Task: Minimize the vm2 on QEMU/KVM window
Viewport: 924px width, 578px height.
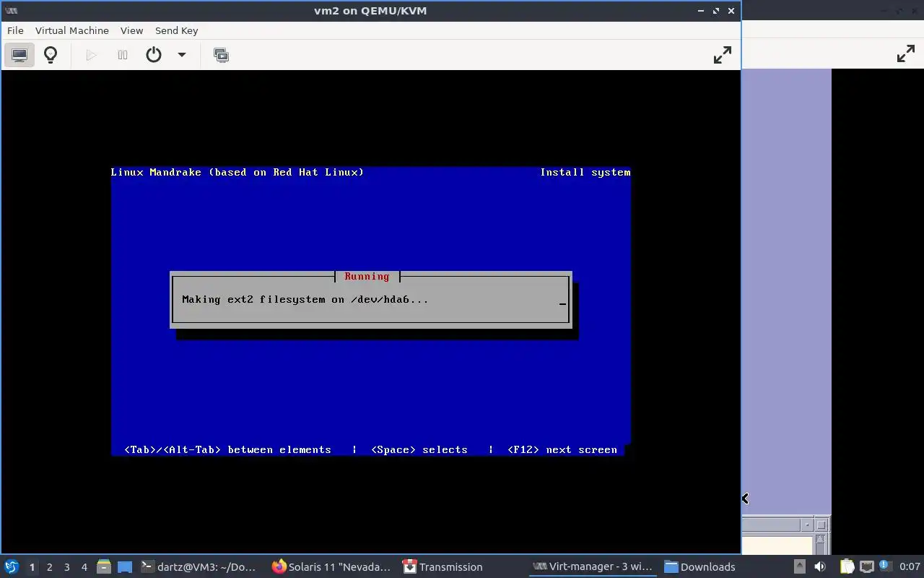Action: (x=701, y=11)
